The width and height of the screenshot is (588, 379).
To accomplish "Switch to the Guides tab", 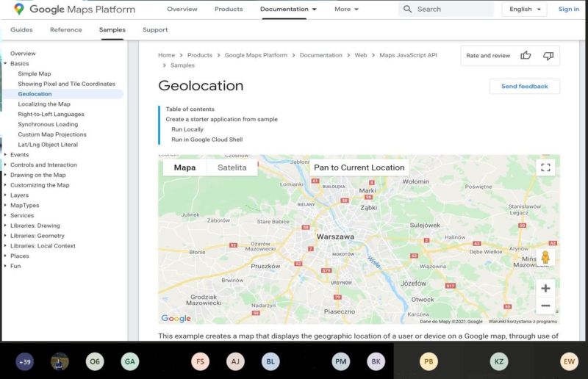I will pyautogui.click(x=21, y=29).
